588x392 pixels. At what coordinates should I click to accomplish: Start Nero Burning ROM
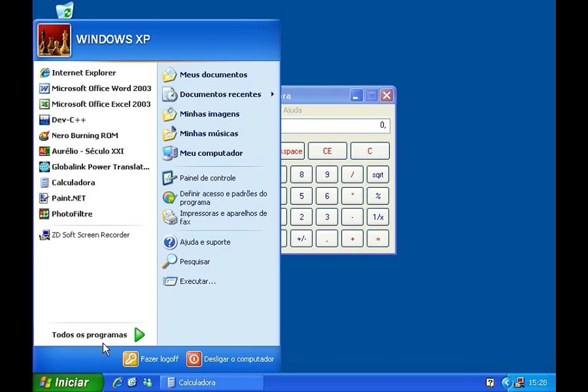[x=79, y=136]
